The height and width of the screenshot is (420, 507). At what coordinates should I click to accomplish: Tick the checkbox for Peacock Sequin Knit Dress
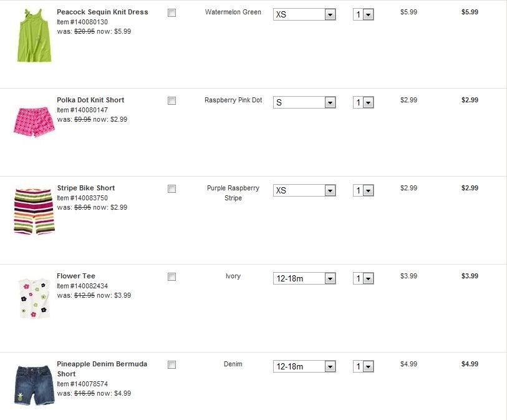tap(172, 12)
